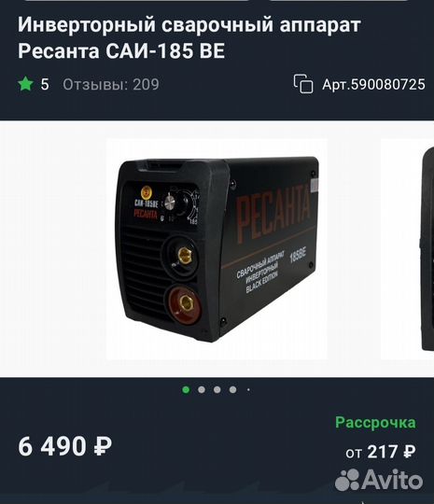Select the small fifth carousel dot
Image resolution: width=434 pixels, height=504 pixels.
[248, 390]
